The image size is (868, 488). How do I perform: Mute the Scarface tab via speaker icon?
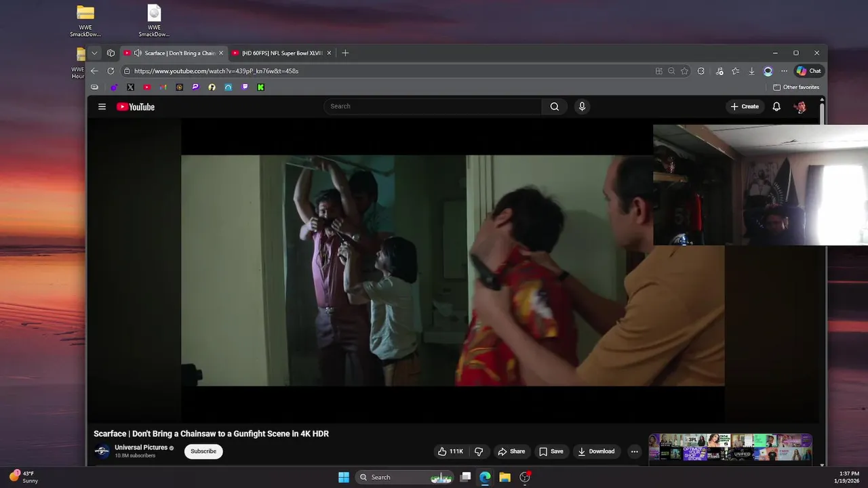(138, 53)
